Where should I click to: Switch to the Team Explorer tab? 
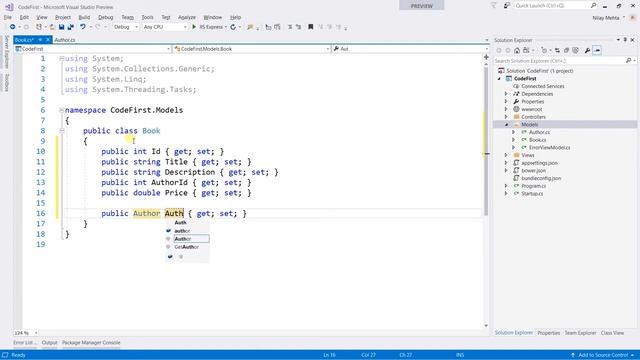580,333
